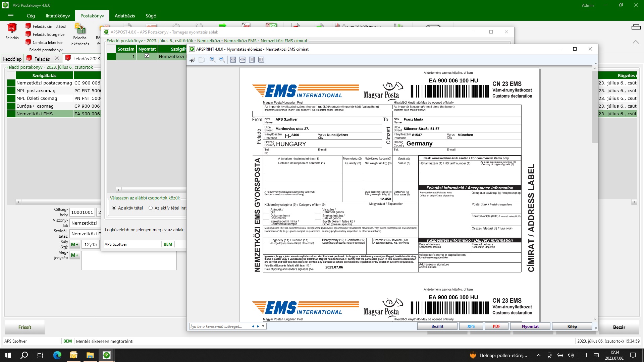Export preview as PDF
Viewport: 644px width, 362px height.
496,326
